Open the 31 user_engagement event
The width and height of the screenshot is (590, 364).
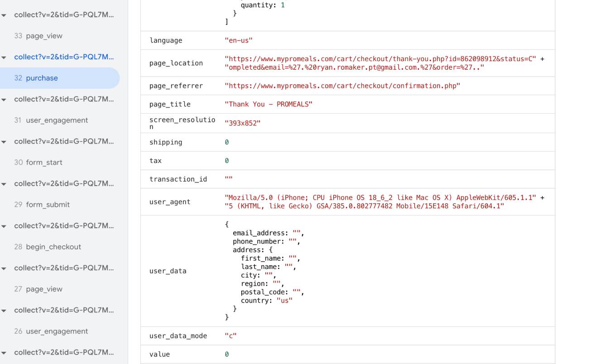(51, 120)
